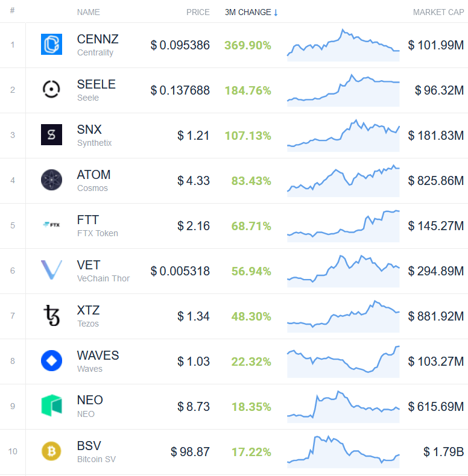Click the Tezos XTZ logo icon
The image size is (468, 476).
pyautogui.click(x=51, y=315)
